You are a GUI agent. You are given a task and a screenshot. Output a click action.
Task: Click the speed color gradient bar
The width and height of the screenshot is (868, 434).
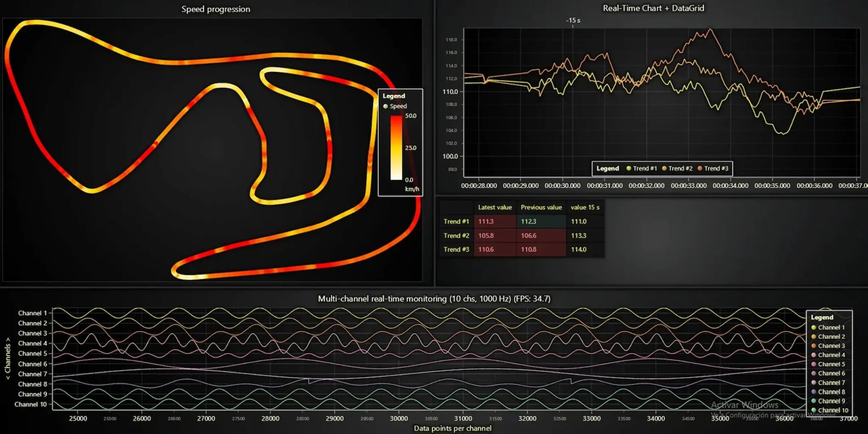coord(396,148)
